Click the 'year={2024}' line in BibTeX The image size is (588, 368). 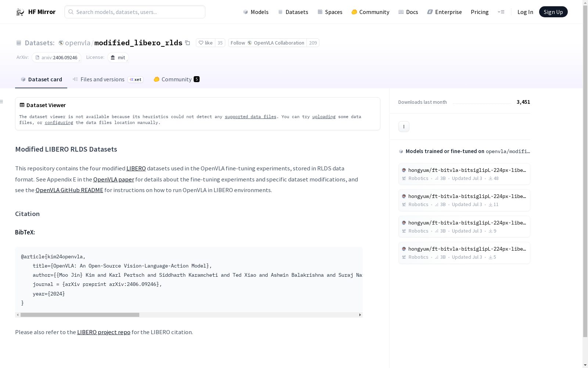pyautogui.click(x=49, y=294)
